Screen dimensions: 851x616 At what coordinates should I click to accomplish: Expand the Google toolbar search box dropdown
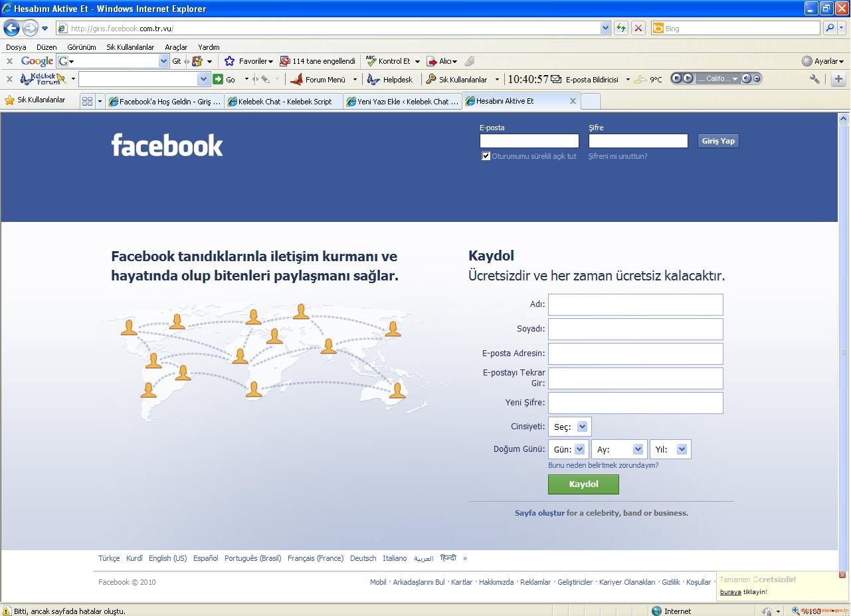(164, 61)
